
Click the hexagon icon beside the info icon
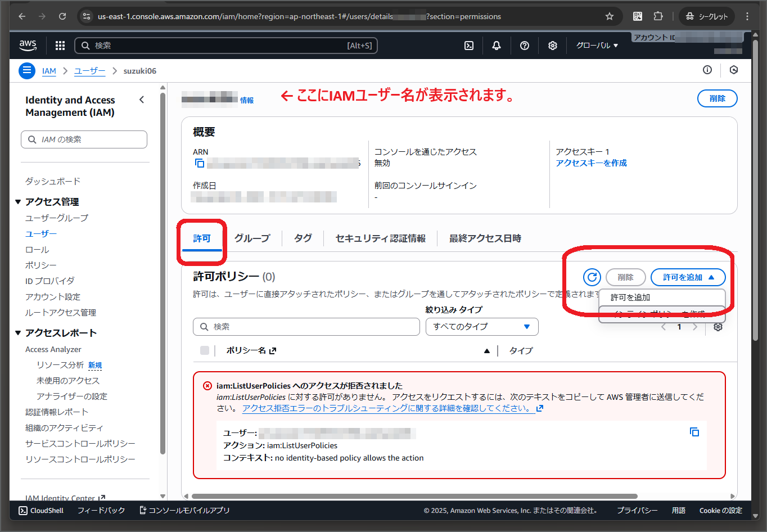pos(734,70)
